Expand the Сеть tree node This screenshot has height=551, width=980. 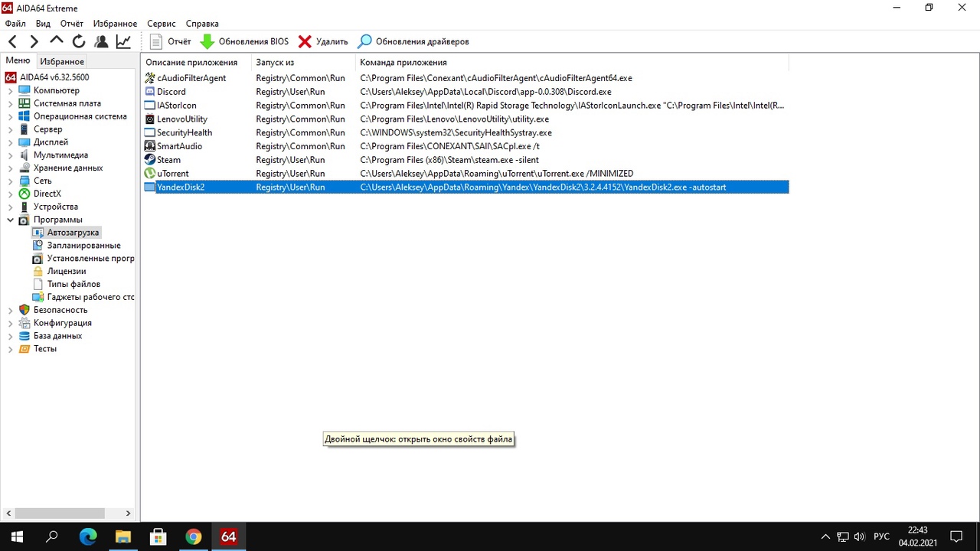pyautogui.click(x=11, y=181)
